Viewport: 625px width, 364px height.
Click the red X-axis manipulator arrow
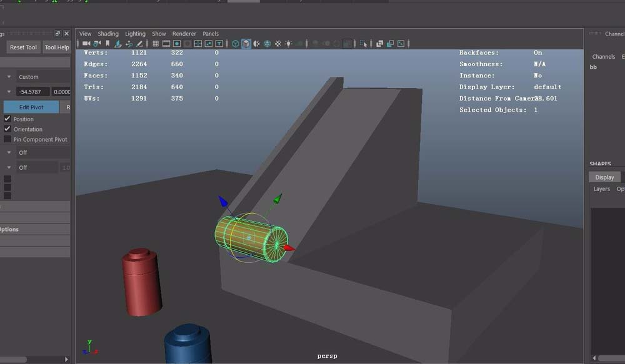click(x=289, y=248)
